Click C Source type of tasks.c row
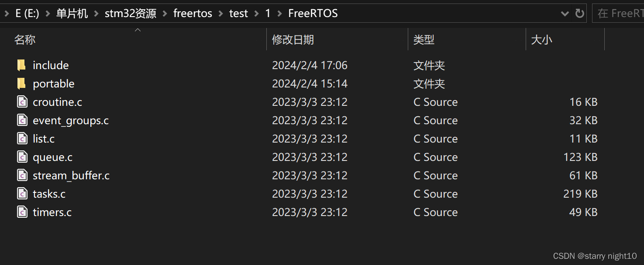Screen dimensions: 644x265 (436, 194)
